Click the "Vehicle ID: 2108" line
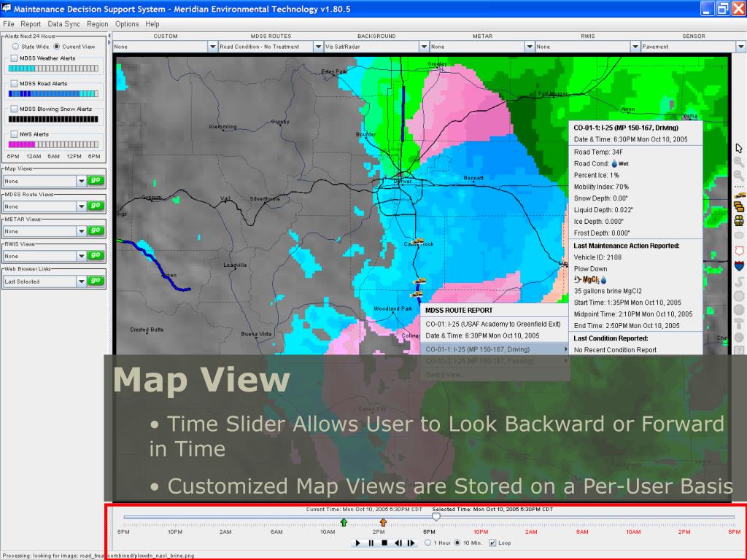Screen dimensions: 747x560 (x=597, y=257)
